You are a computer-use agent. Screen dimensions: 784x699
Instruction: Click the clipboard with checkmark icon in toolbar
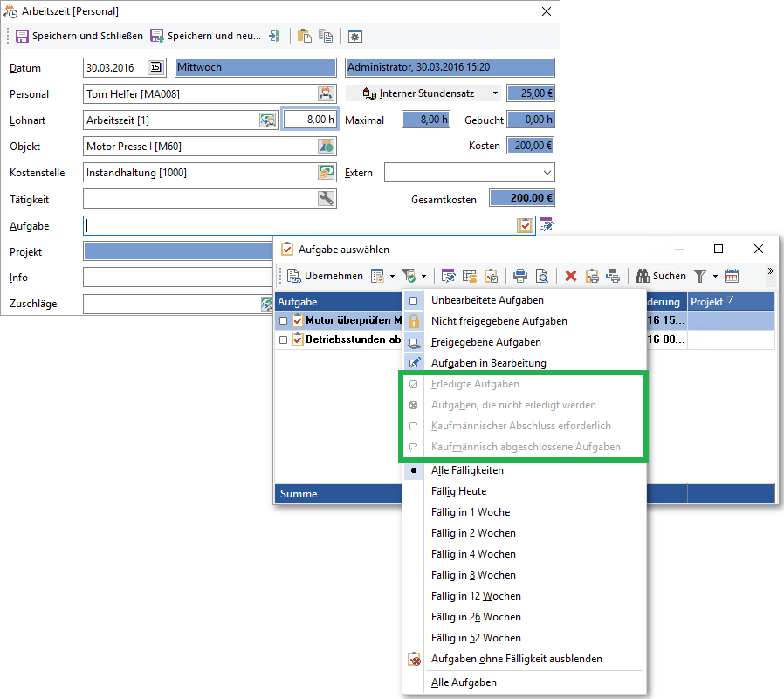click(491, 276)
